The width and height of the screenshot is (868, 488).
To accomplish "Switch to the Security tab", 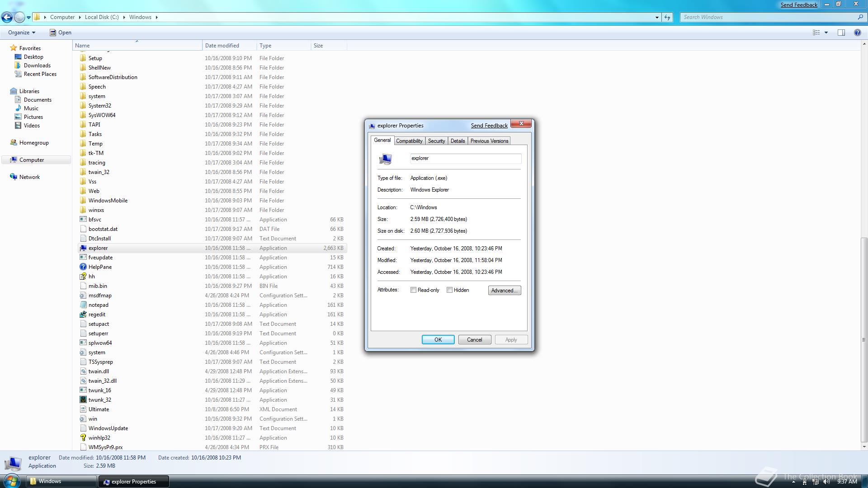I will [x=436, y=141].
